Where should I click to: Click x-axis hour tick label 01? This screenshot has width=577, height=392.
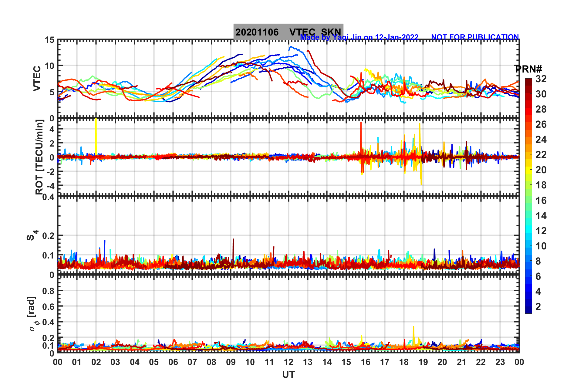pyautogui.click(x=77, y=362)
